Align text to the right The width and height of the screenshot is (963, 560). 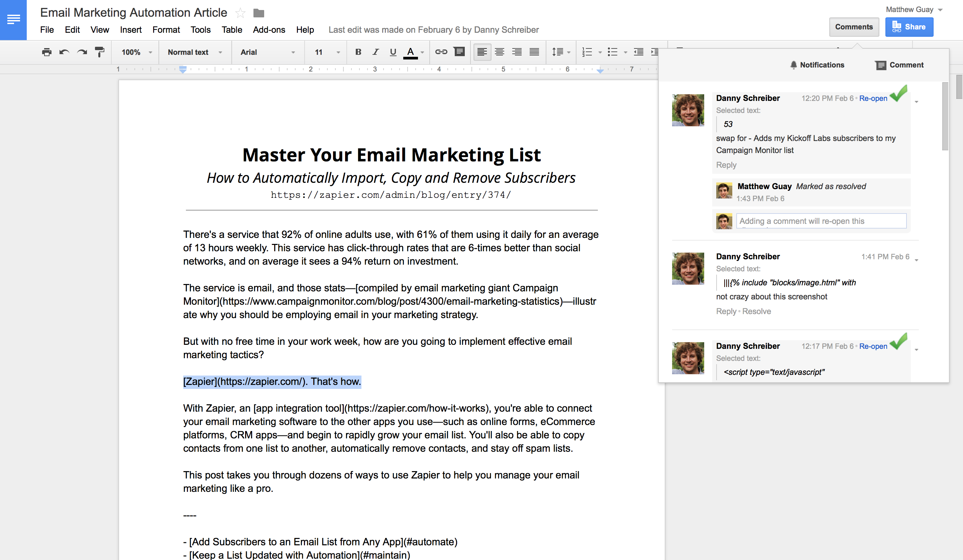pos(517,52)
